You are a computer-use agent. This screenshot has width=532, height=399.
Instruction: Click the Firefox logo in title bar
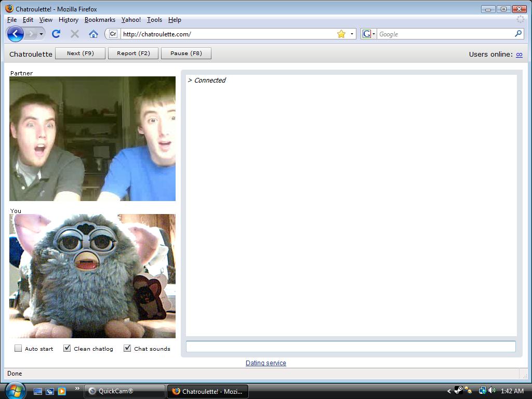(9, 8)
